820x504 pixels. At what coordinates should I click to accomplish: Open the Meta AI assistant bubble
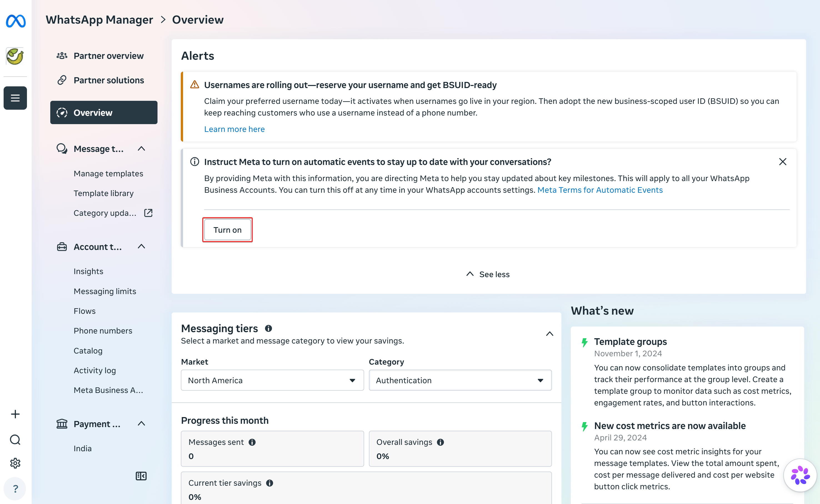800,475
